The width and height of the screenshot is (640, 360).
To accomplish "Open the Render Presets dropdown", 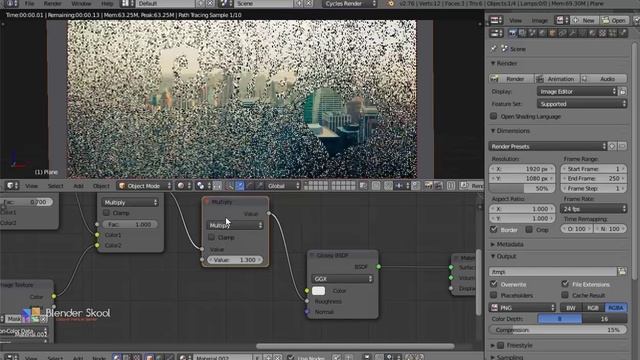I will pyautogui.click(x=548, y=146).
